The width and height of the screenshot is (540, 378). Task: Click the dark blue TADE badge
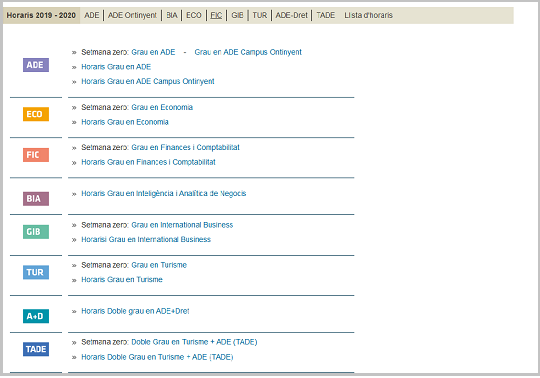click(36, 349)
